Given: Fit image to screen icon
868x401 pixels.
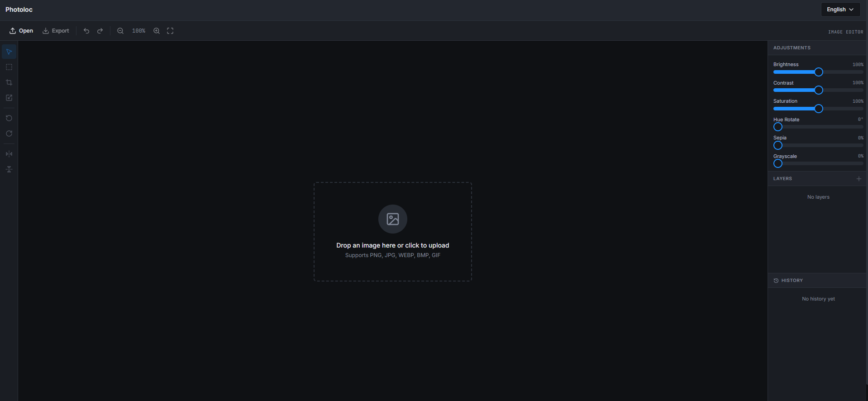Looking at the screenshot, I should (170, 31).
